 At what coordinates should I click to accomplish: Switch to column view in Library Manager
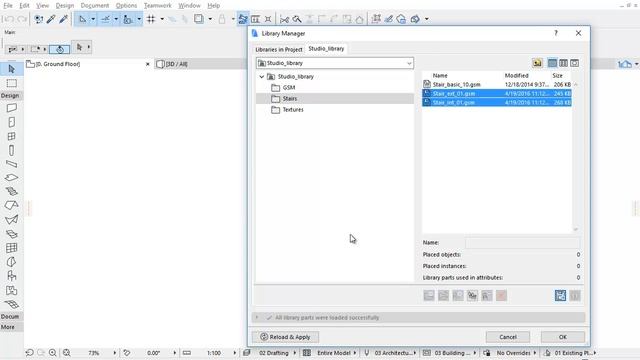pos(563,63)
